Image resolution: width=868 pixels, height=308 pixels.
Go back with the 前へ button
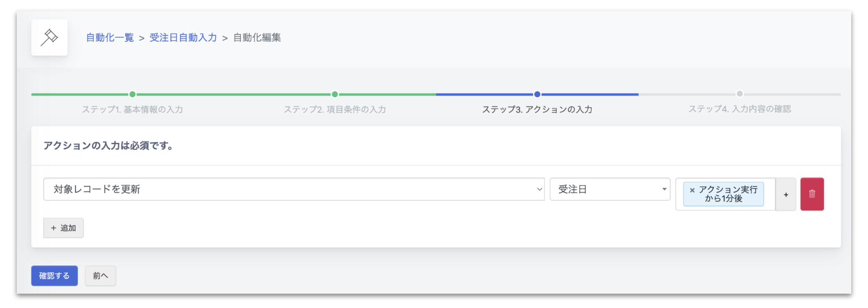pos(100,276)
